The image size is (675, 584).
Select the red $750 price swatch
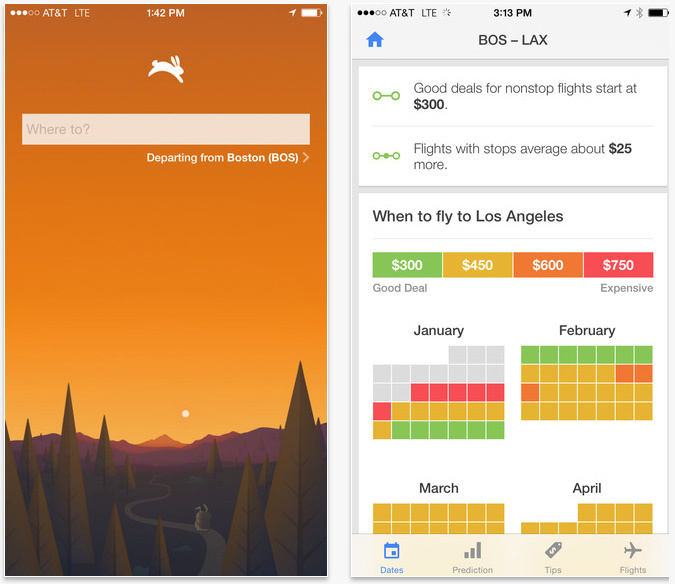pos(618,265)
